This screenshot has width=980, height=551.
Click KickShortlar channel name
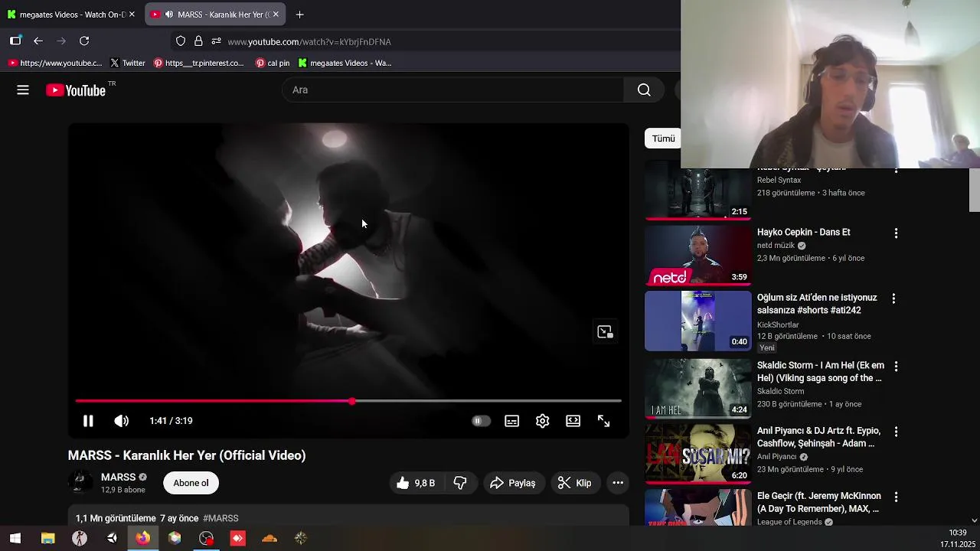(778, 324)
